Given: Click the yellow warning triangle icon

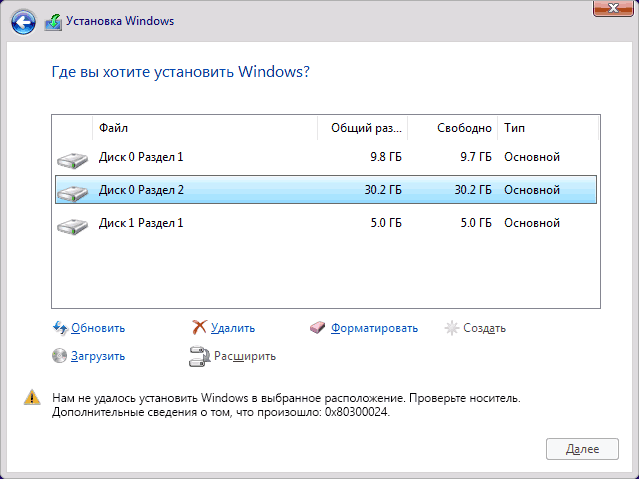Looking at the screenshot, I should click(x=32, y=397).
